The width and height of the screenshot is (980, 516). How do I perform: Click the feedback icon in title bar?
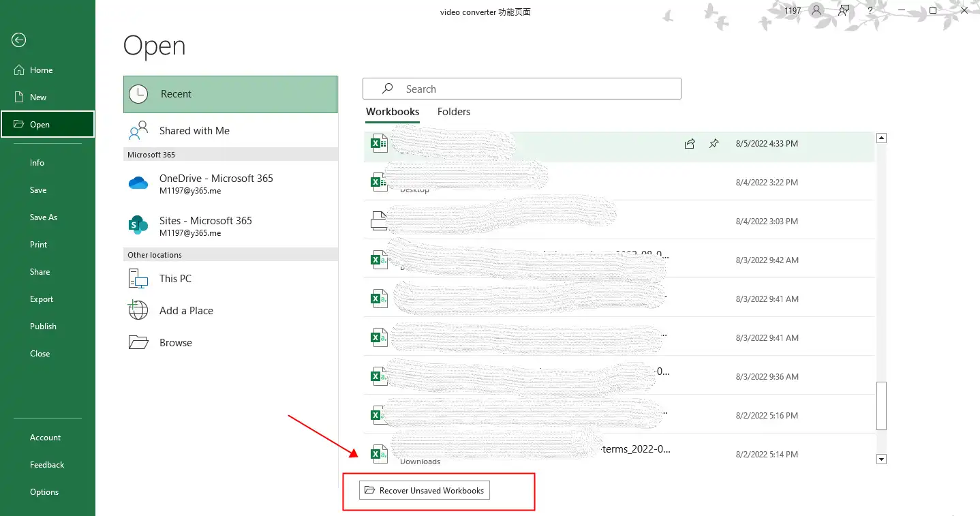(x=844, y=10)
